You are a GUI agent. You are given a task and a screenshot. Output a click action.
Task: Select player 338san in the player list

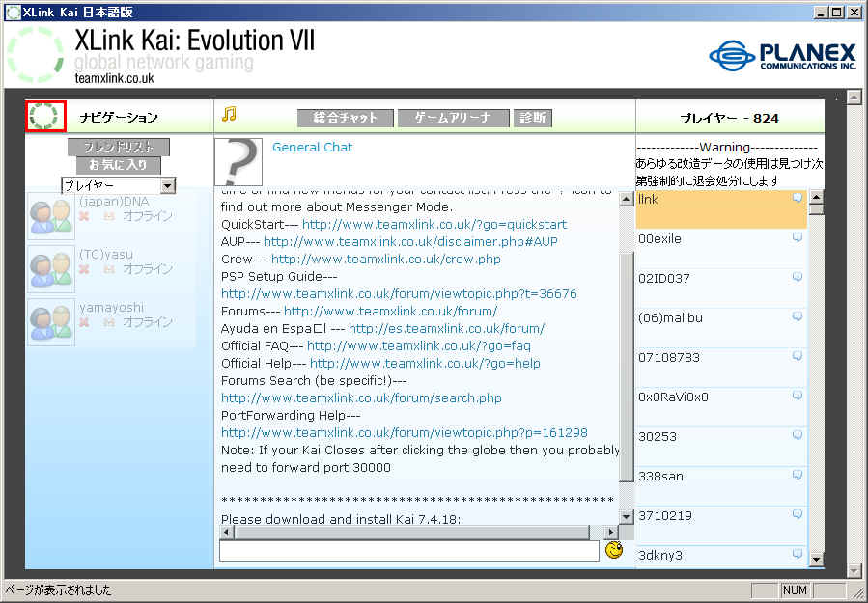(x=721, y=486)
